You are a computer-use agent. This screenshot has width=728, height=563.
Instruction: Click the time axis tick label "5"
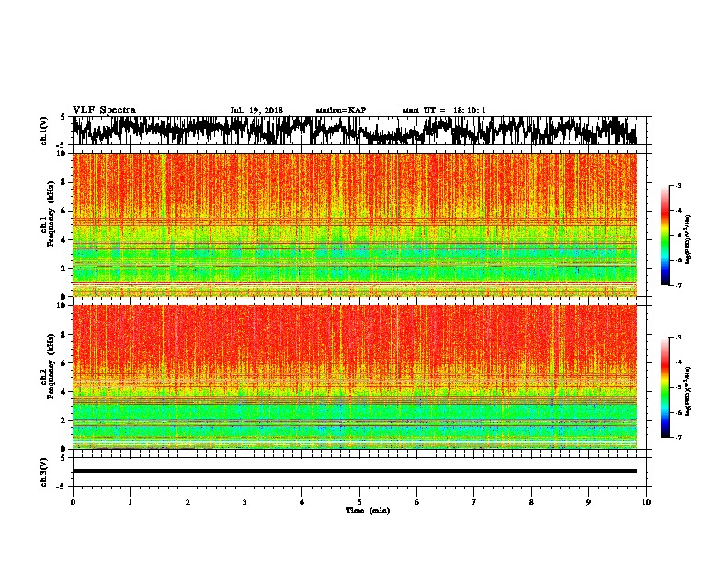359,502
